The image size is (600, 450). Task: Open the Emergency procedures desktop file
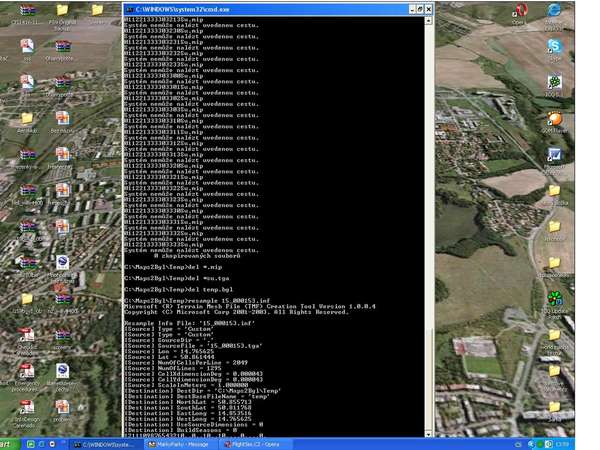click(27, 373)
